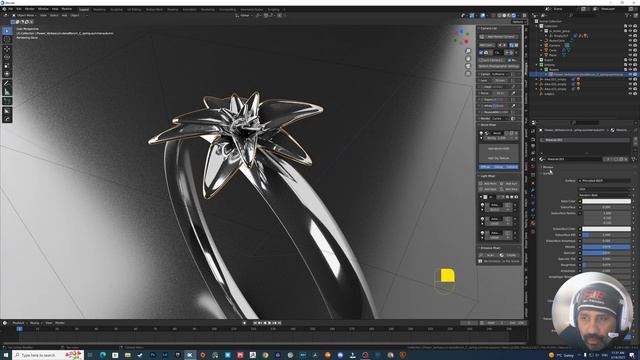Viewport: 640px width, 360px height.
Task: Hide Camera object via eye icon
Action: click(630, 45)
